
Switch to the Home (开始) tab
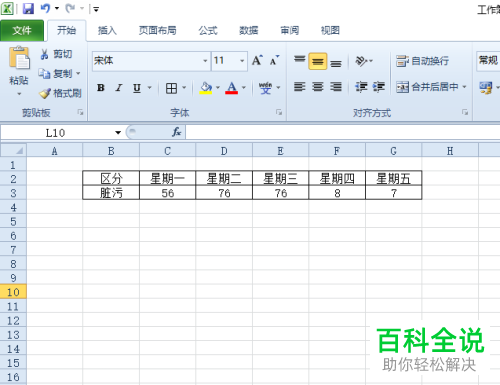tap(66, 30)
